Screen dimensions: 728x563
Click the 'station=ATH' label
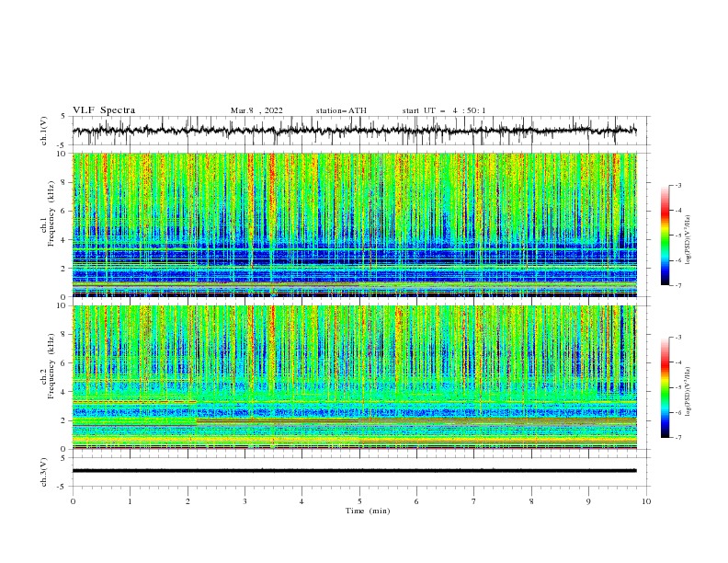coord(341,110)
